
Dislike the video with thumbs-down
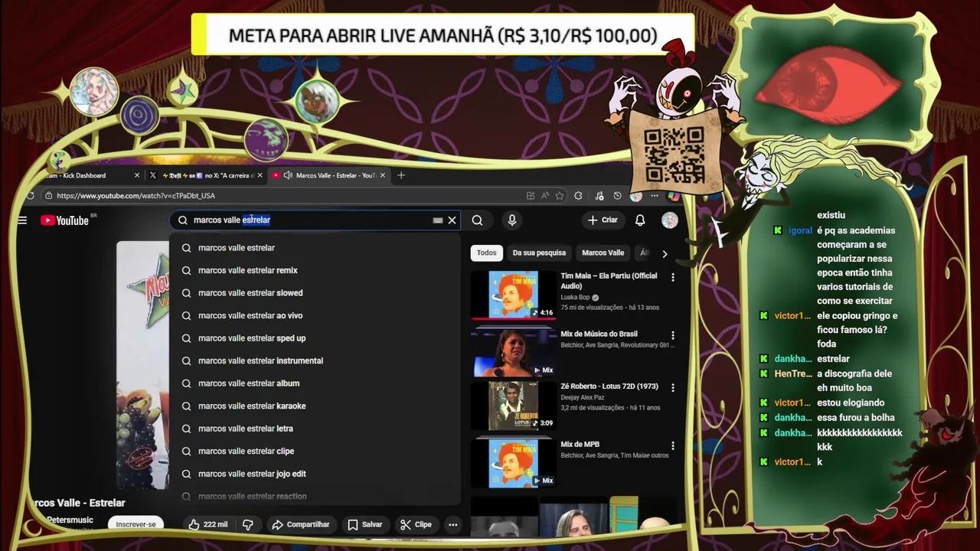tap(247, 524)
